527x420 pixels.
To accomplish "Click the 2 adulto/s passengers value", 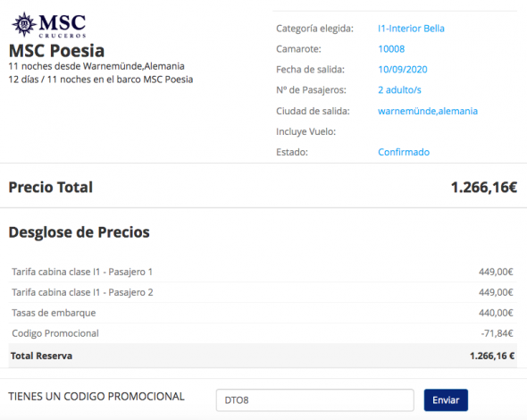I will point(399,90).
